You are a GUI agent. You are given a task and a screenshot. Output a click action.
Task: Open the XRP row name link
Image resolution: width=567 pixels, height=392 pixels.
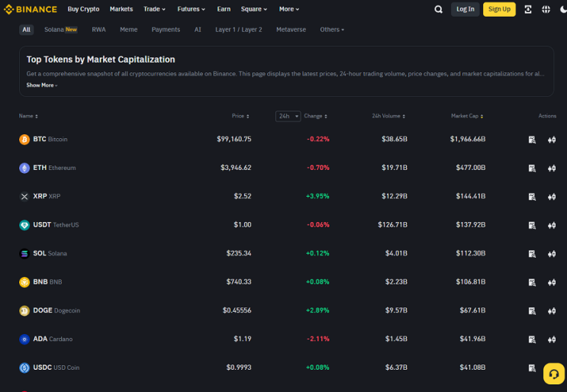pyautogui.click(x=40, y=196)
